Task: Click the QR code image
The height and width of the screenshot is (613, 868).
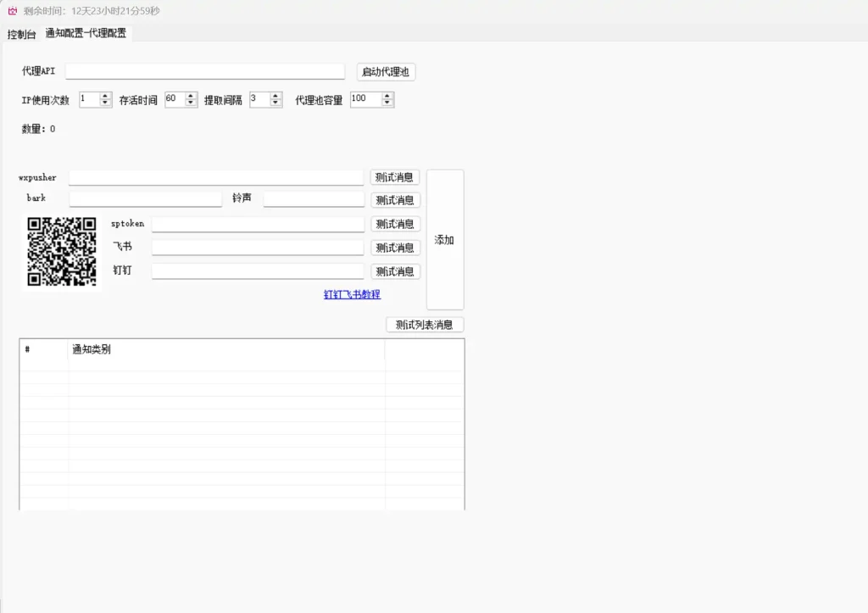Action: (61, 252)
